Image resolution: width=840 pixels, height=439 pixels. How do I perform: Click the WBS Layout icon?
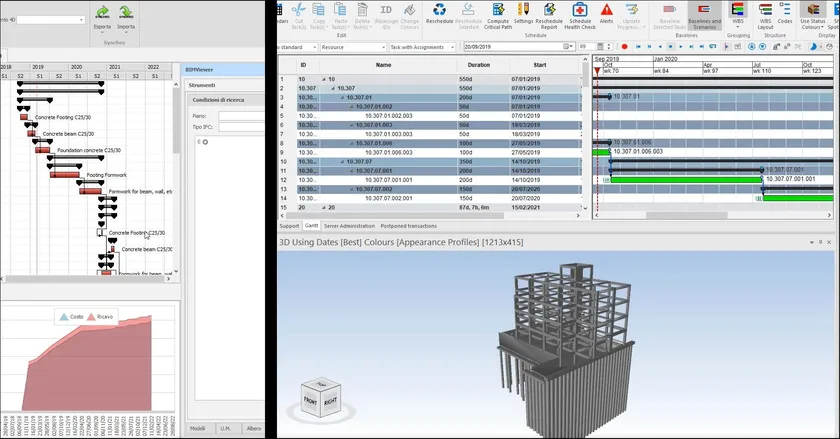pyautogui.click(x=765, y=12)
